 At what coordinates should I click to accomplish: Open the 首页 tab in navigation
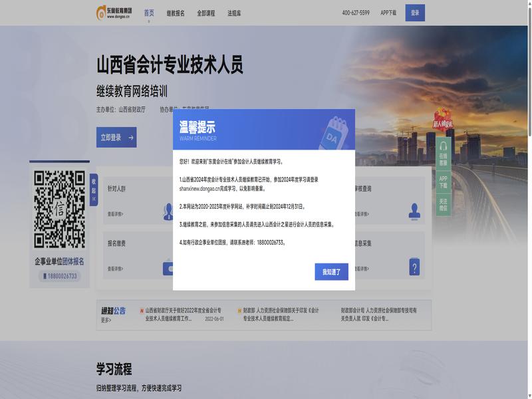click(x=149, y=13)
